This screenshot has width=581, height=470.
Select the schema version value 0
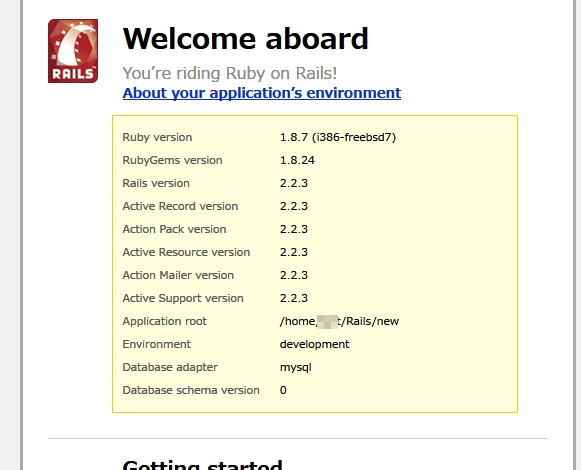(283, 390)
